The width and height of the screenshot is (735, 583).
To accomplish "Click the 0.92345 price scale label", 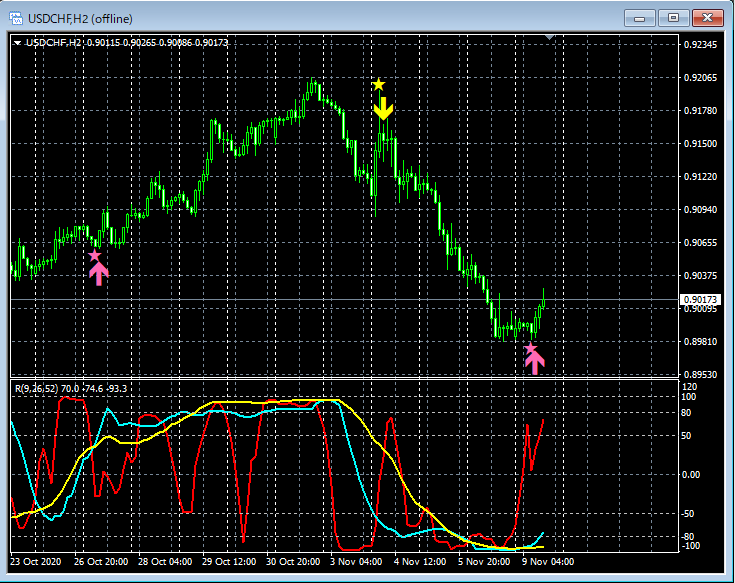I will point(700,45).
